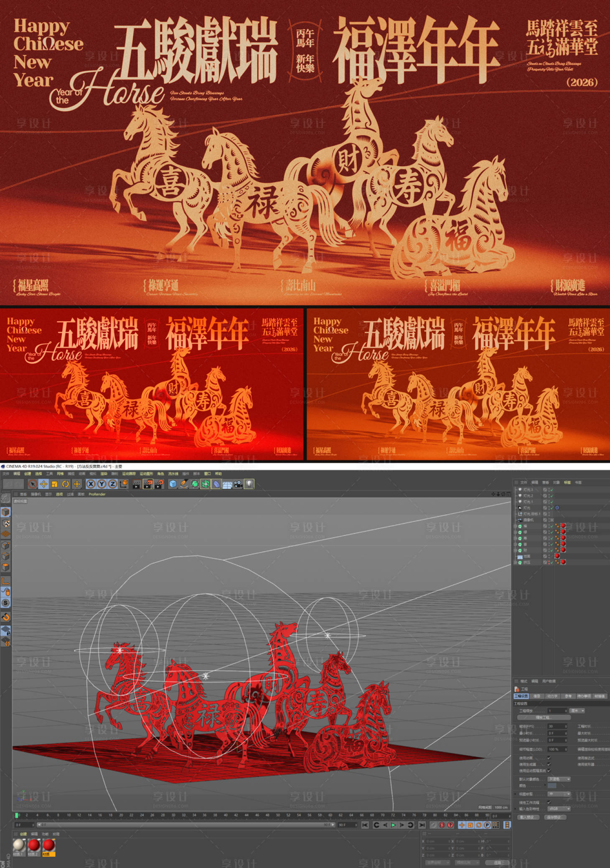Toggle 线性工作流程 checkbox
The width and height of the screenshot is (610, 868).
point(549,802)
